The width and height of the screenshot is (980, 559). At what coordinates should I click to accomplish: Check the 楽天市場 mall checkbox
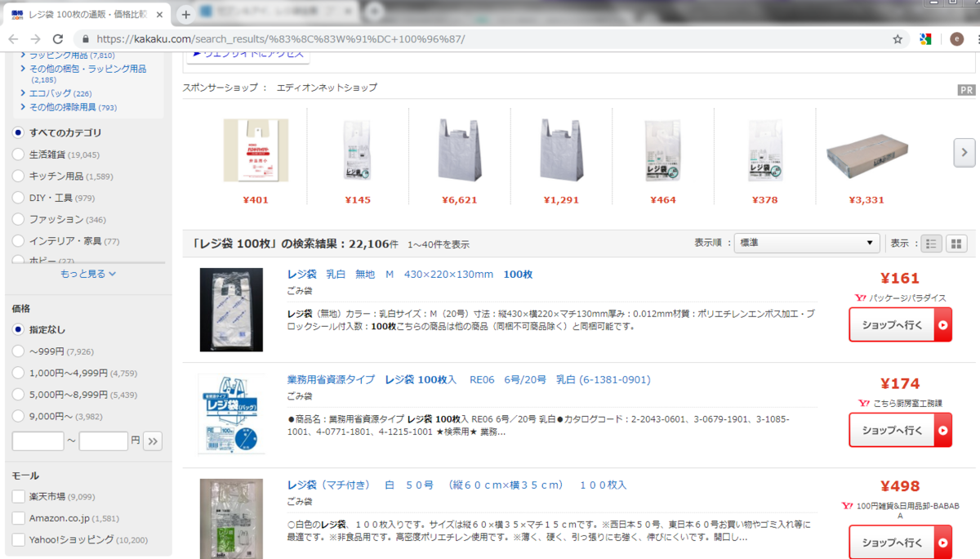19,496
